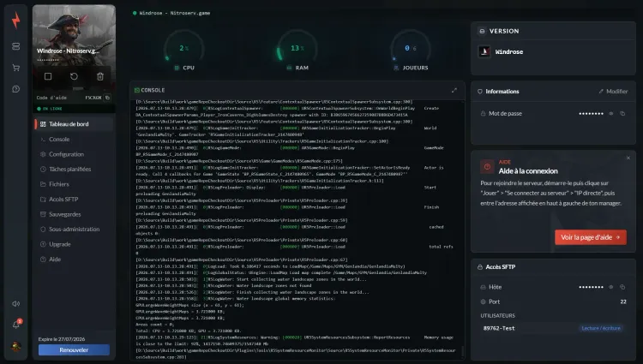
Task: Click the SFTP Port value 22
Action: point(623,301)
